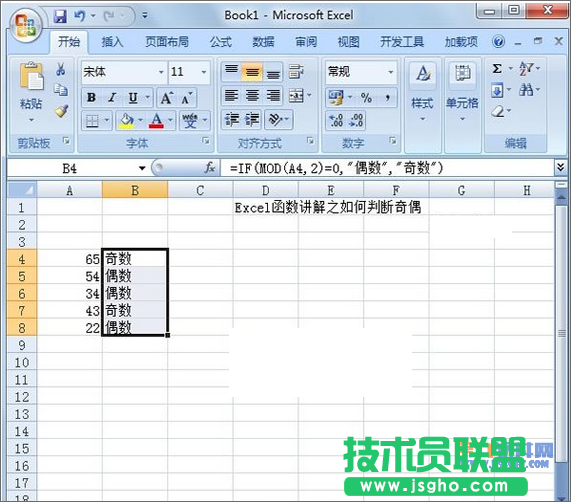Viewport: 571px width, 502px height.
Task: Open the font size dropdown
Action: pos(204,72)
